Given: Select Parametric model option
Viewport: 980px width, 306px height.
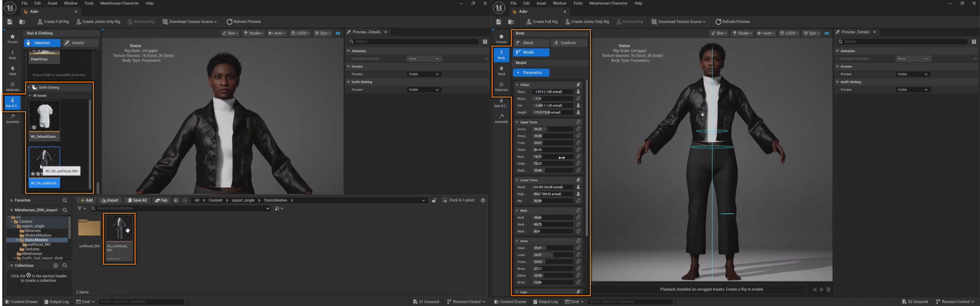Looking at the screenshot, I should click(x=531, y=73).
